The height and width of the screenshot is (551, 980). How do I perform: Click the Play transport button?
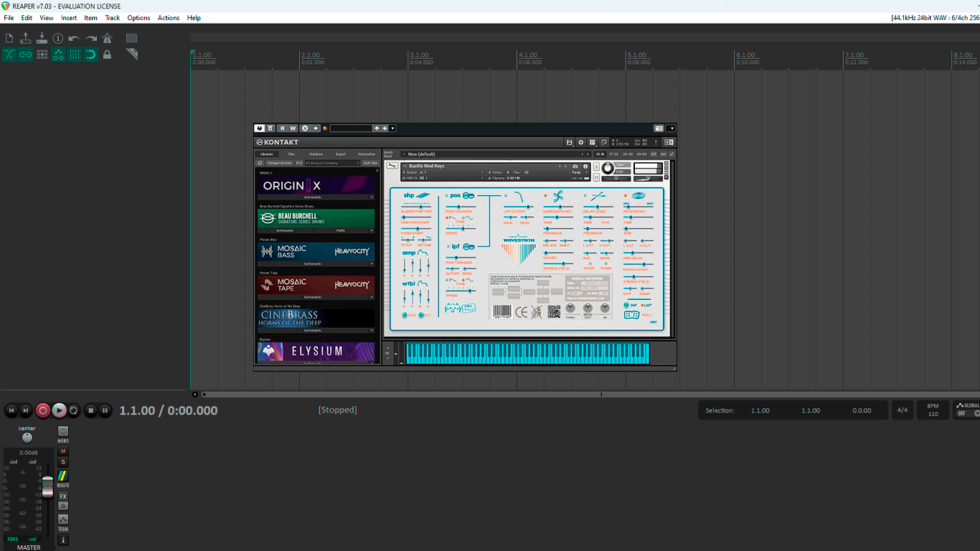click(x=60, y=410)
